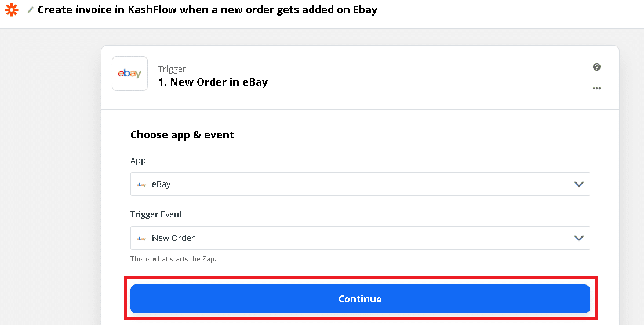This screenshot has height=325, width=644.
Task: Click the 'New Order' value in Trigger Event field
Action: (173, 238)
